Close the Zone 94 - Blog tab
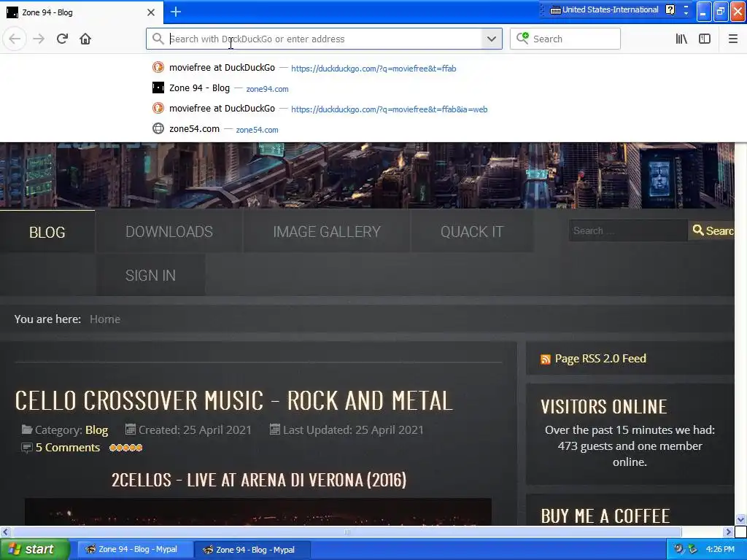This screenshot has height=560, width=747. pos(151,12)
